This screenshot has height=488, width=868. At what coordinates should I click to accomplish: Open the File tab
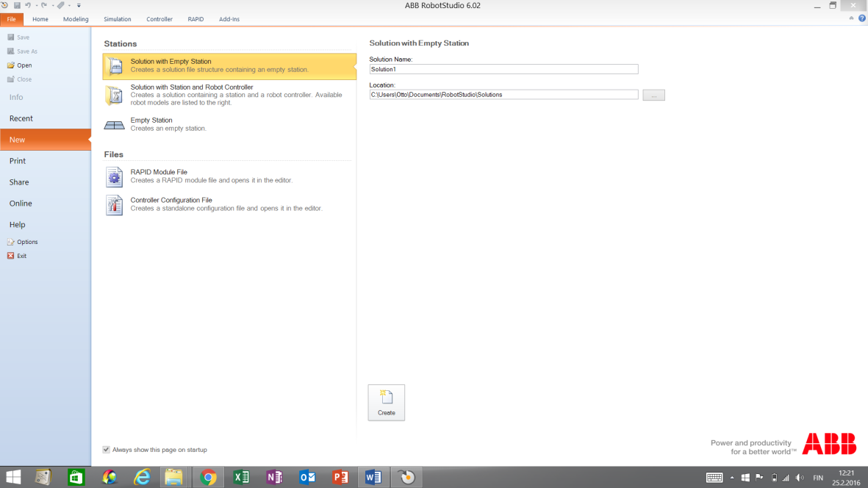[12, 19]
